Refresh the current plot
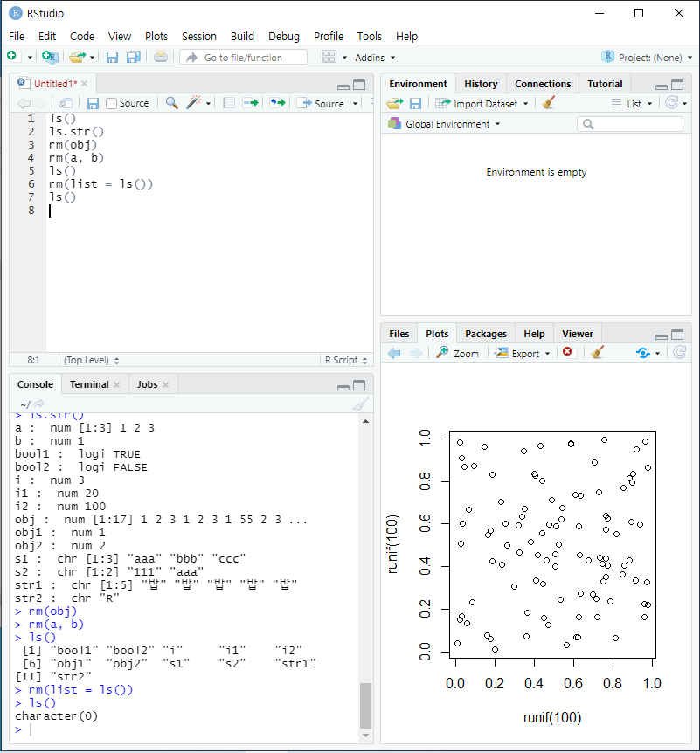700x753 pixels. coord(679,353)
